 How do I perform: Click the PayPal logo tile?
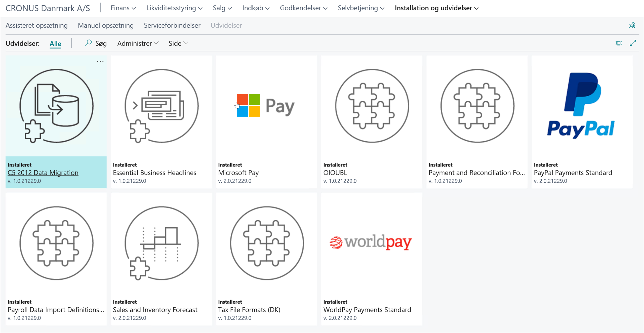tap(581, 106)
